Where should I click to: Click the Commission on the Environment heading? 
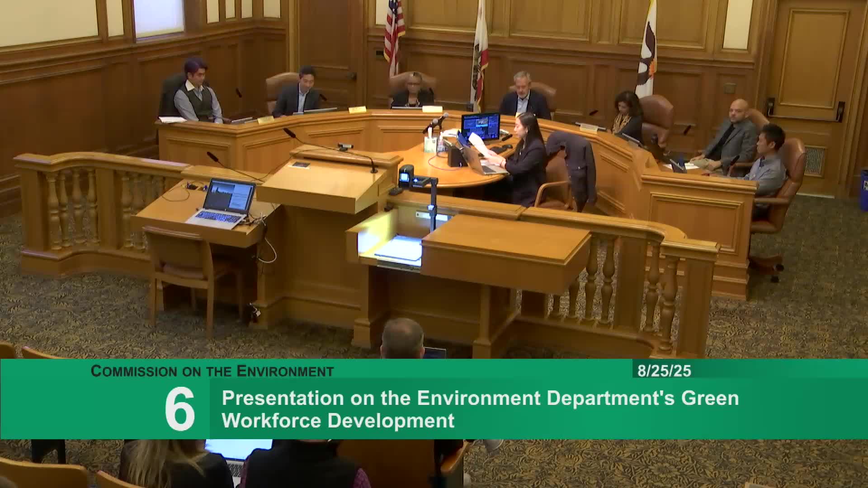click(x=212, y=371)
